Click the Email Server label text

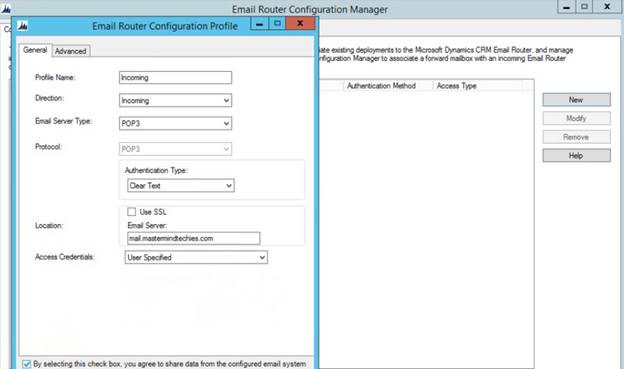147,225
